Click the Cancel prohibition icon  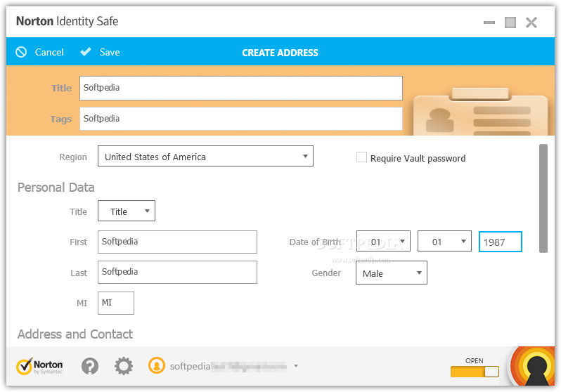21,52
